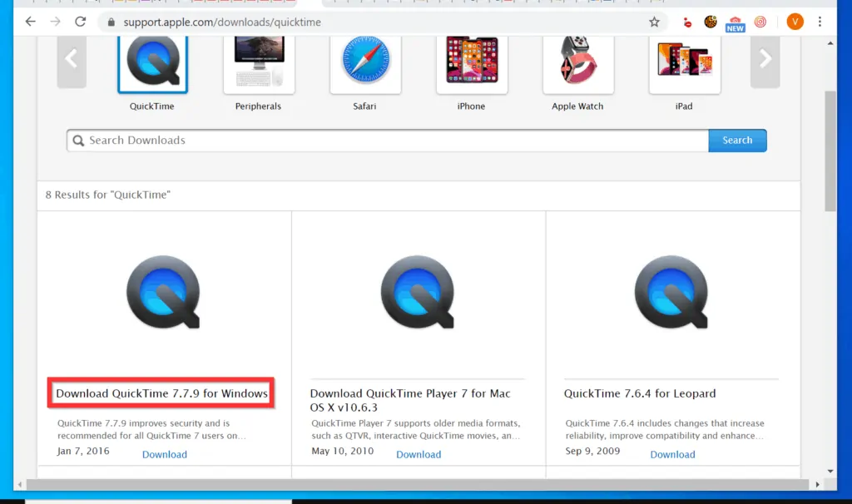Click the 'QuickTime Player 7 supports older' description
This screenshot has height=504, width=852.
coord(416,430)
